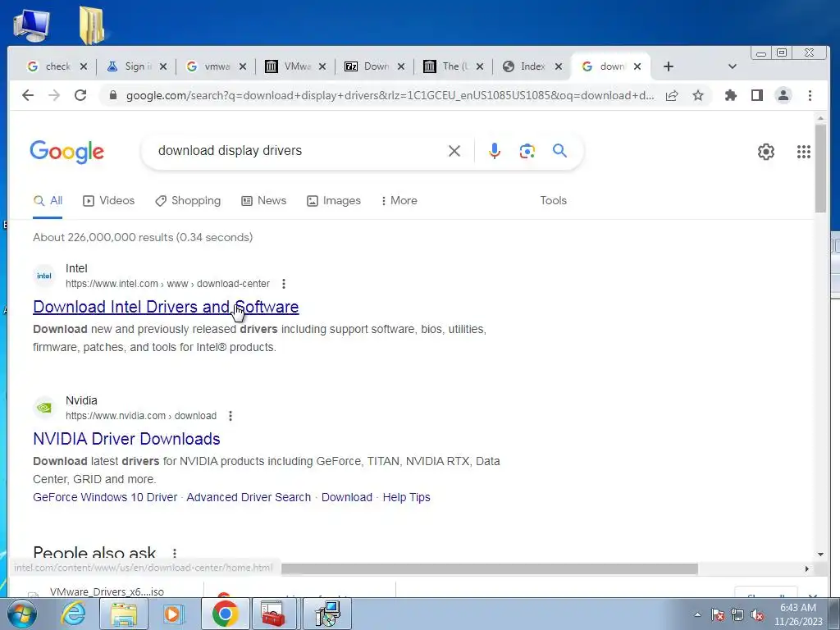Screen dimensions: 840x630
Task: Show hidden system tray icons
Action: pyautogui.click(x=697, y=614)
